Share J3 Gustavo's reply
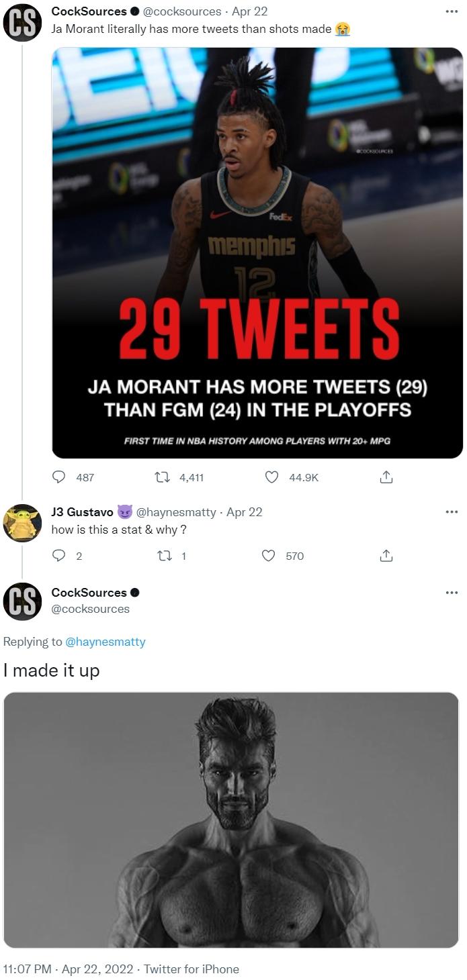The height and width of the screenshot is (980, 467). click(x=386, y=556)
